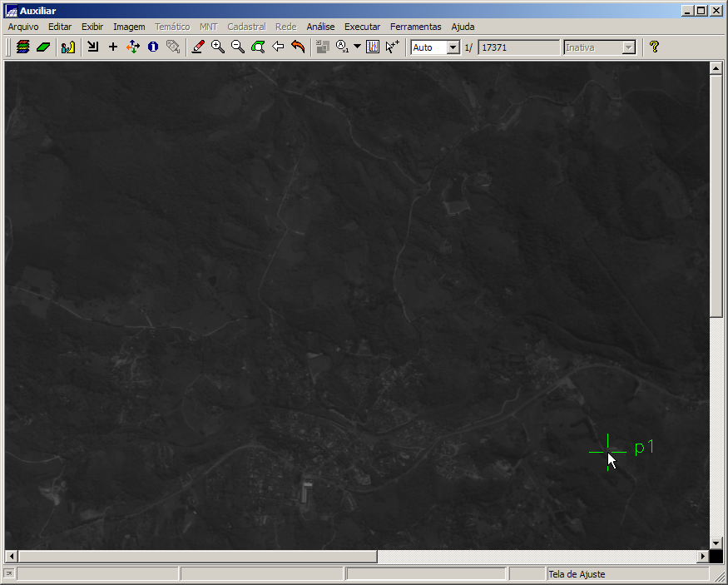Click the orange undo arrow icon

[298, 47]
